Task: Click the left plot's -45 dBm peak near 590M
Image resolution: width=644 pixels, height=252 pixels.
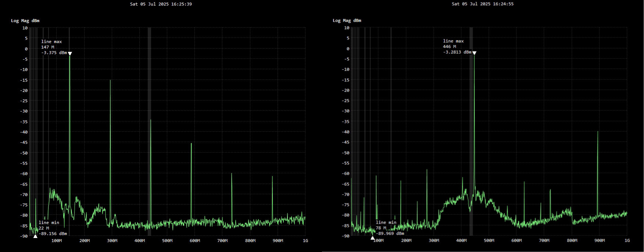Action: [x=191, y=144]
